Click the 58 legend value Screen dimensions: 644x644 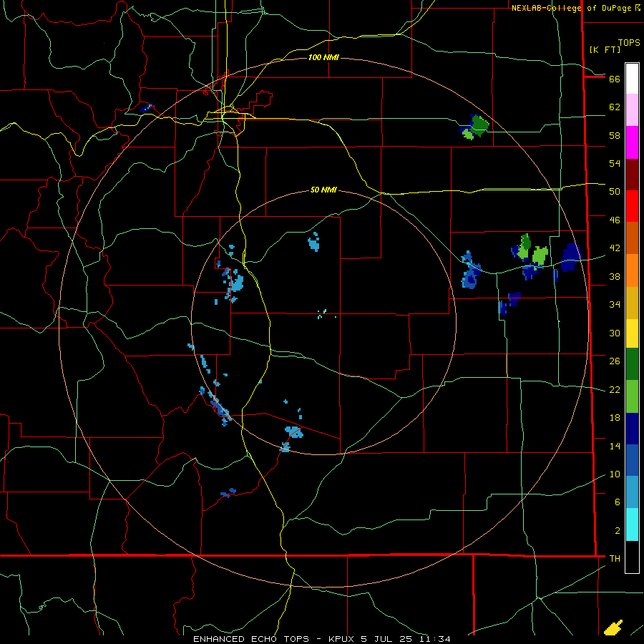point(615,135)
